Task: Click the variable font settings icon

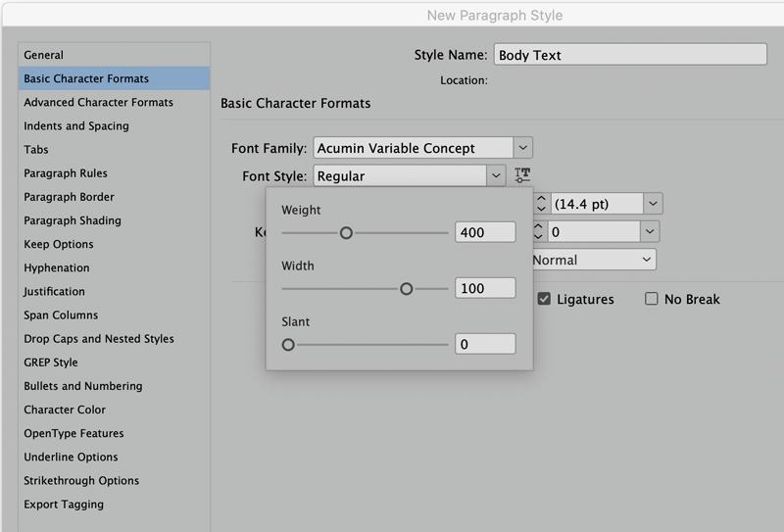Action: pos(522,175)
